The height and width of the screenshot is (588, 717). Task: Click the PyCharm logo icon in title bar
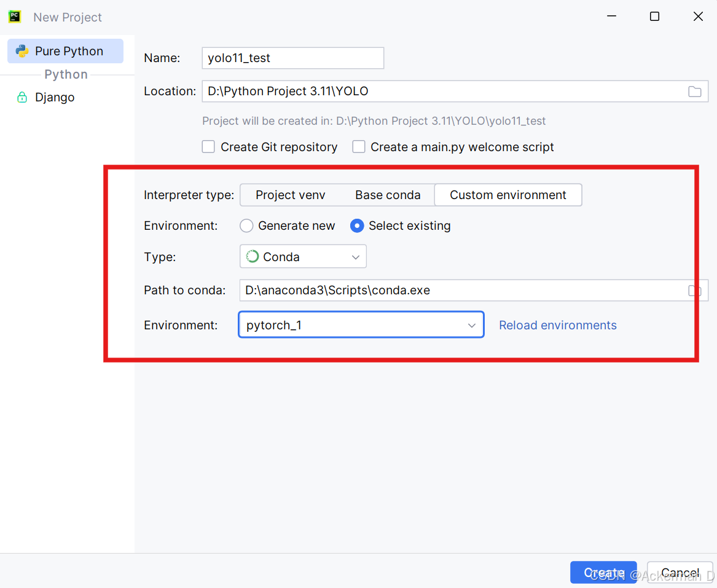(x=15, y=17)
